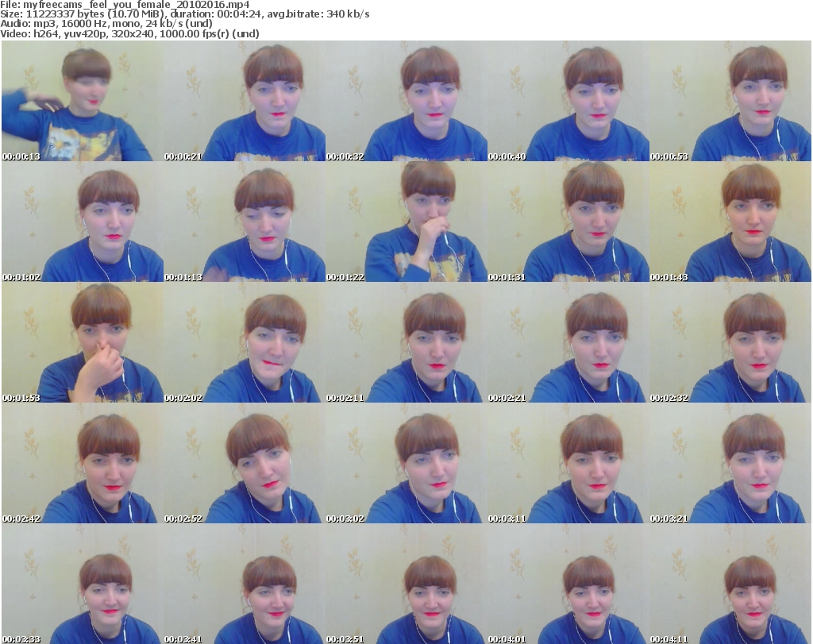813x644 pixels.
Task: Pick the frame marked 00:02:21
Action: [568, 343]
